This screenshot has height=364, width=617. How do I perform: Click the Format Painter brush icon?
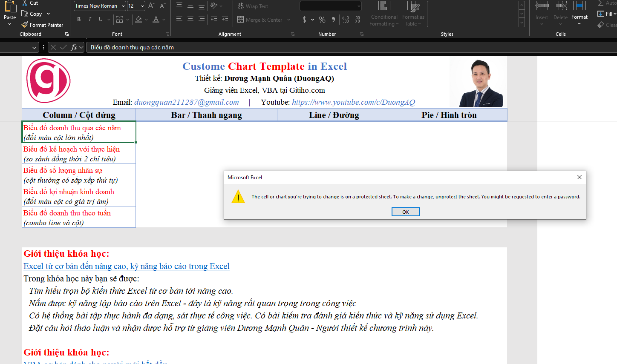click(25, 25)
